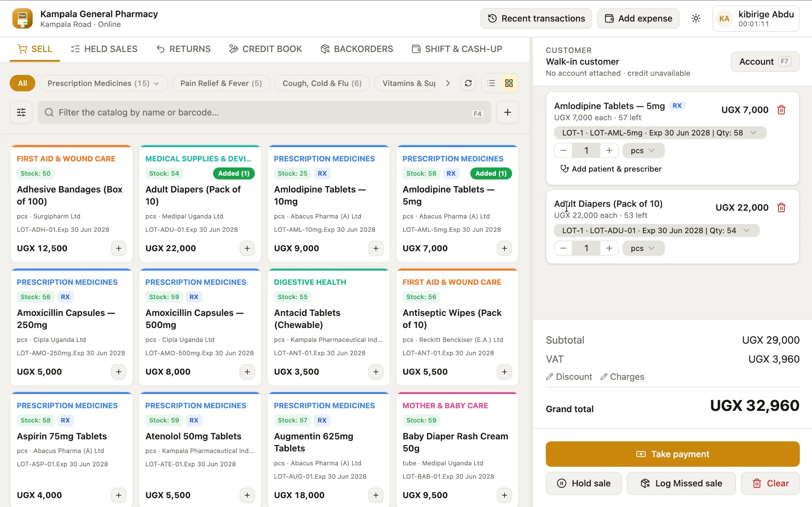Open the Held Sales tab
The width and height of the screenshot is (812, 507).
[x=104, y=49]
